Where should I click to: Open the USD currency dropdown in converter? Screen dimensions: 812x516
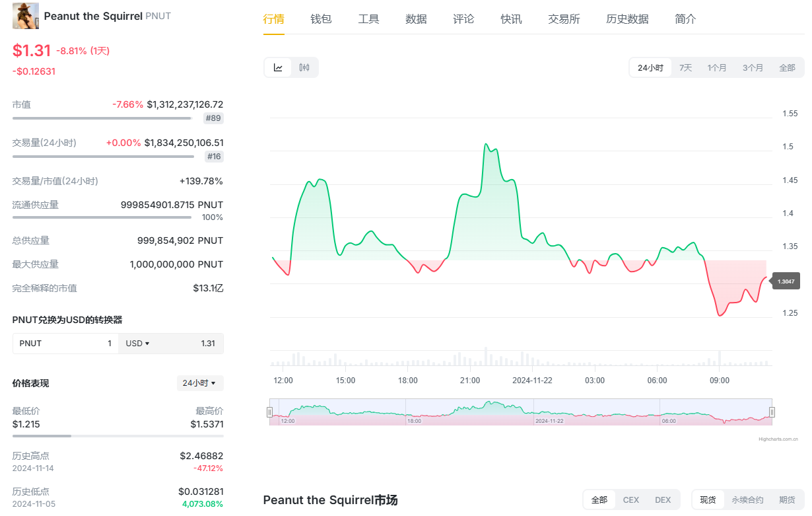click(137, 344)
